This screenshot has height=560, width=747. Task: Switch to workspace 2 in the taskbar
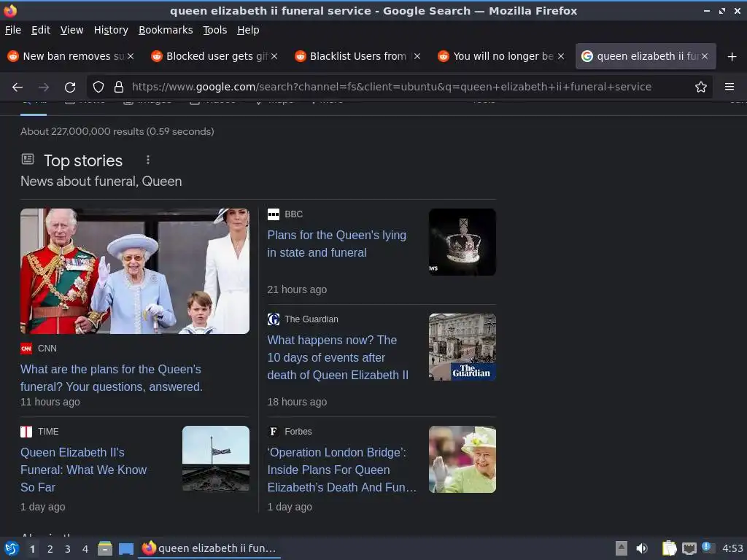click(x=50, y=549)
